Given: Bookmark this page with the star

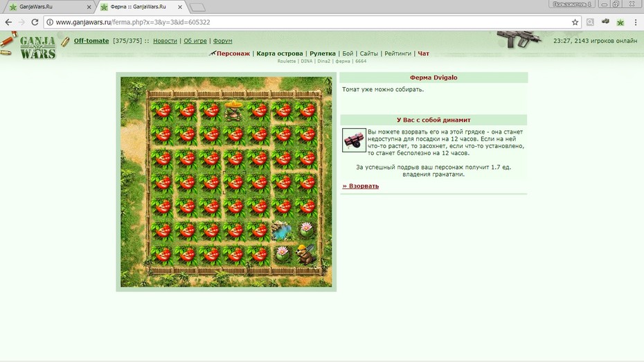Looking at the screenshot, I should pyautogui.click(x=575, y=22).
